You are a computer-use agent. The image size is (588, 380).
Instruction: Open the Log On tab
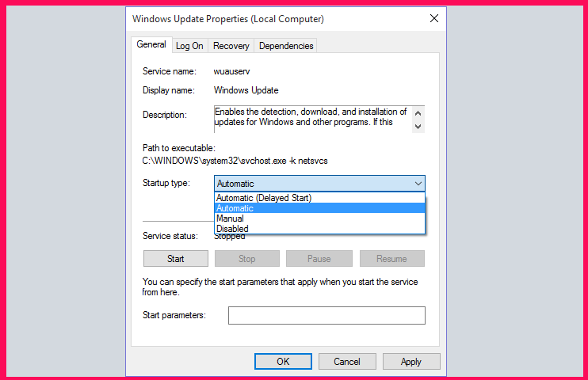(189, 46)
